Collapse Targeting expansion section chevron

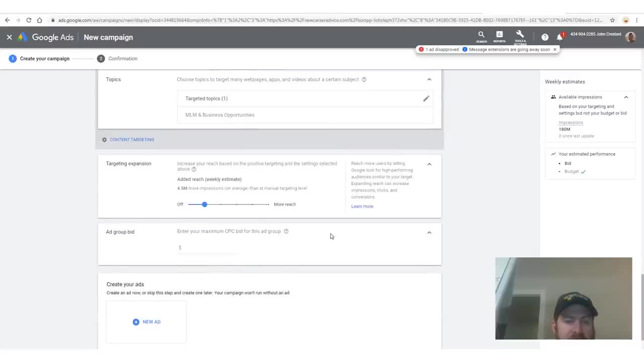click(x=429, y=164)
